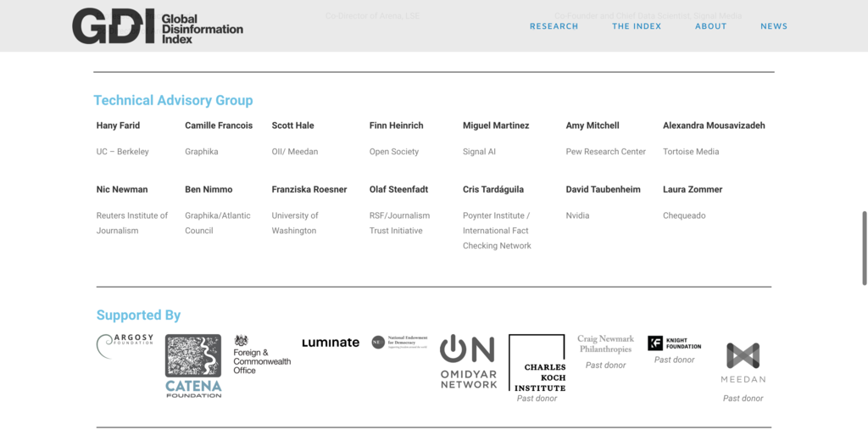Image resolution: width=868 pixels, height=441 pixels.
Task: Go to The Index menu
Action: click(637, 26)
